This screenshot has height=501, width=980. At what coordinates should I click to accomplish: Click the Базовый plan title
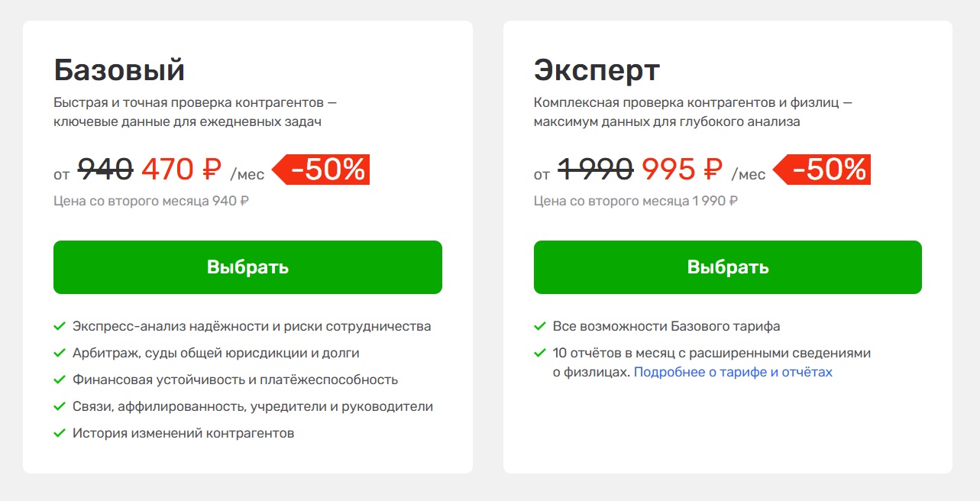tap(118, 69)
